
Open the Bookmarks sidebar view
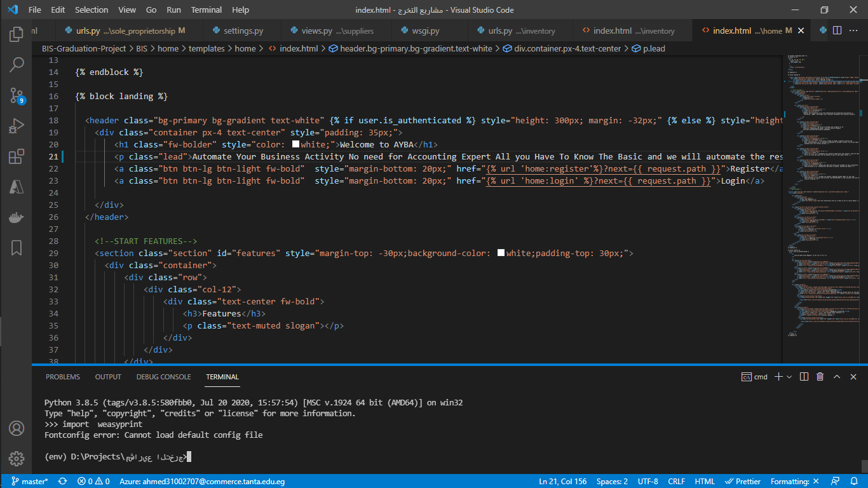pyautogui.click(x=16, y=248)
